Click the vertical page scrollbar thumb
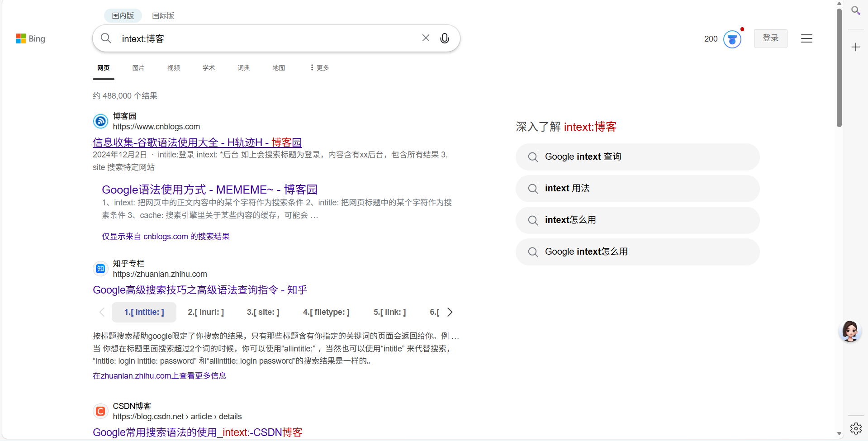This screenshot has width=868, height=441. 839,68
